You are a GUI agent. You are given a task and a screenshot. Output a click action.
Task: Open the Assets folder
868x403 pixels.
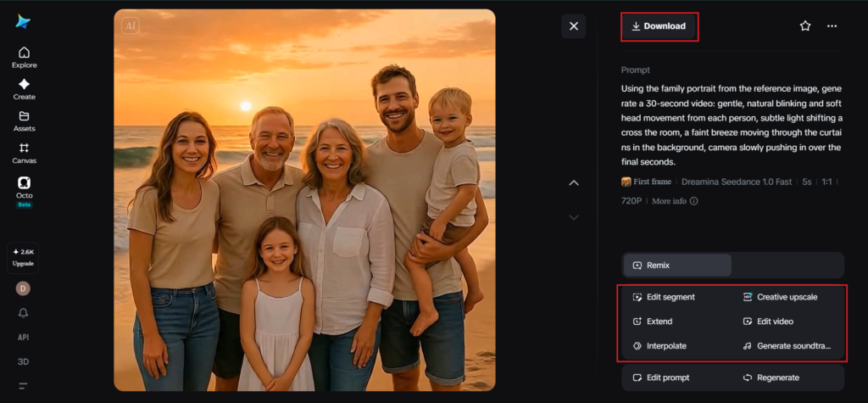point(24,120)
